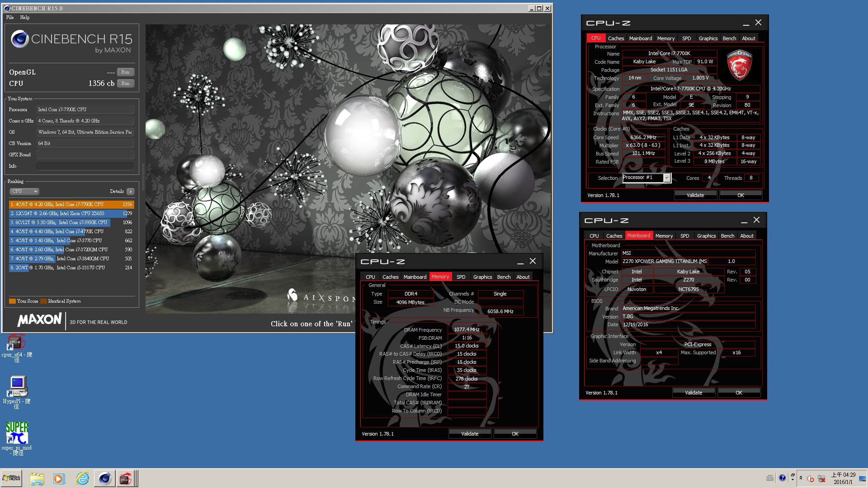
Task: Select ranking row Intel Core i5-3317U
Action: click(71, 267)
